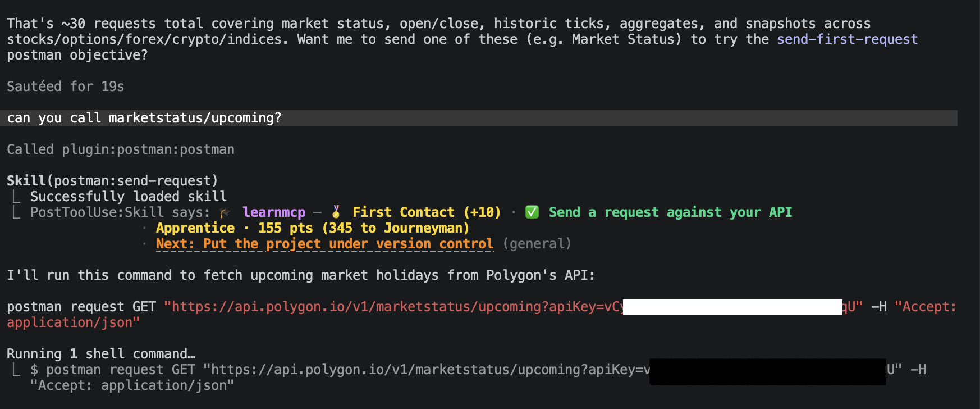Click the Skill(postman:send-request) heading
Viewport: 980px width, 409px height.
[112, 181]
